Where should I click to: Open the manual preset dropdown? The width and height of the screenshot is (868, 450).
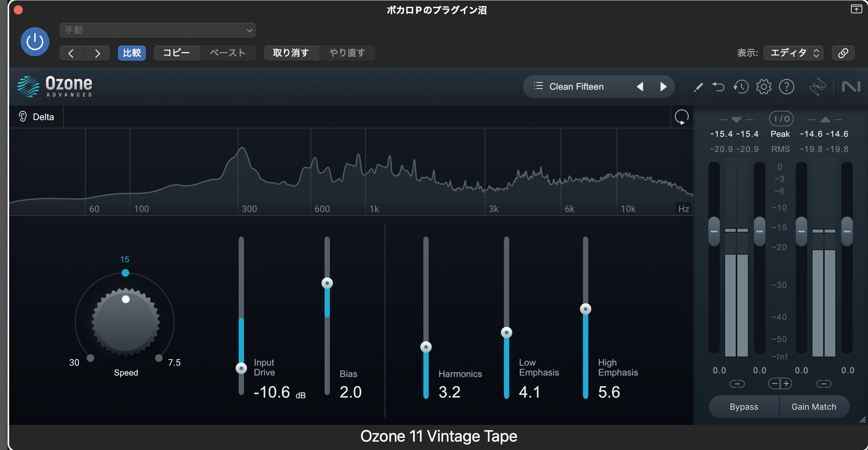158,30
